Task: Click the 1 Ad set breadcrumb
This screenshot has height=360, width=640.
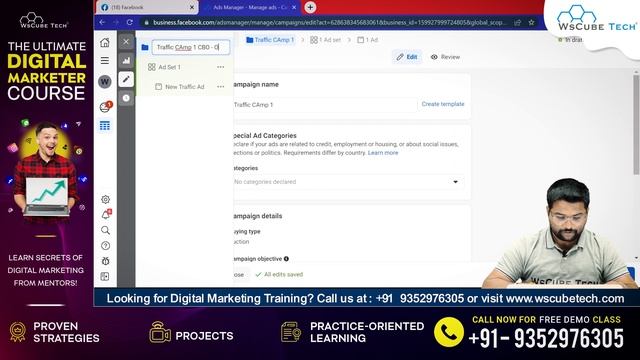Action: (x=325, y=40)
